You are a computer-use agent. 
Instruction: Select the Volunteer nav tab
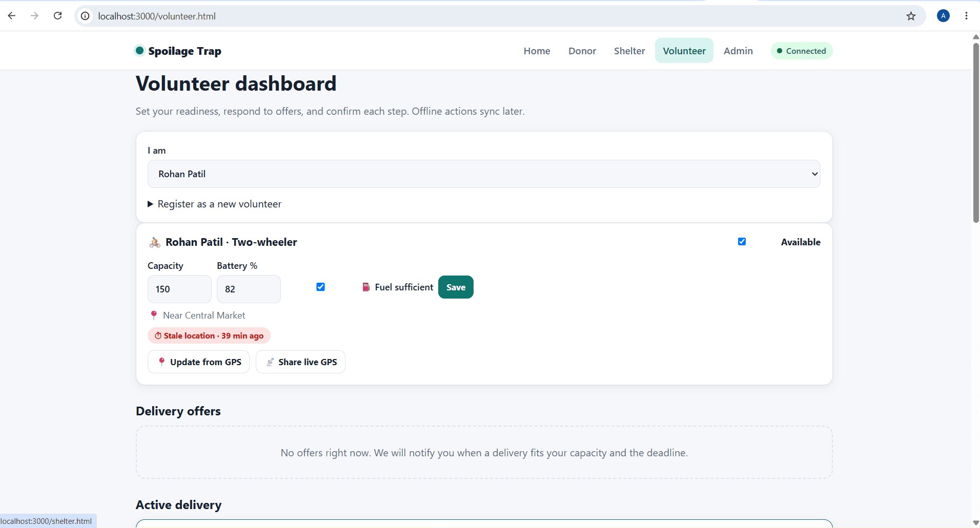tap(684, 51)
